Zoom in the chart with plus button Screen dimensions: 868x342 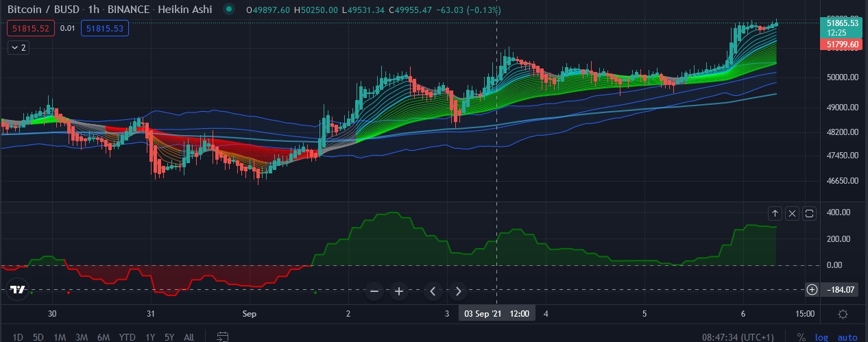399,291
